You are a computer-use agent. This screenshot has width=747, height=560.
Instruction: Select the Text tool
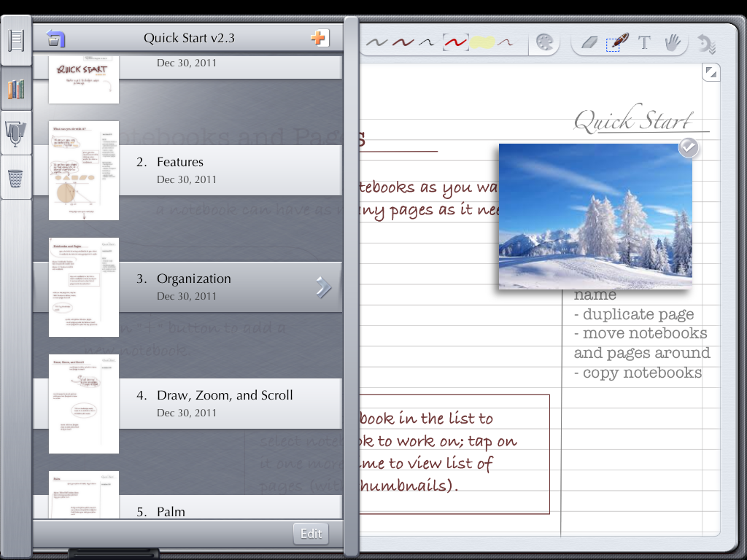[644, 43]
